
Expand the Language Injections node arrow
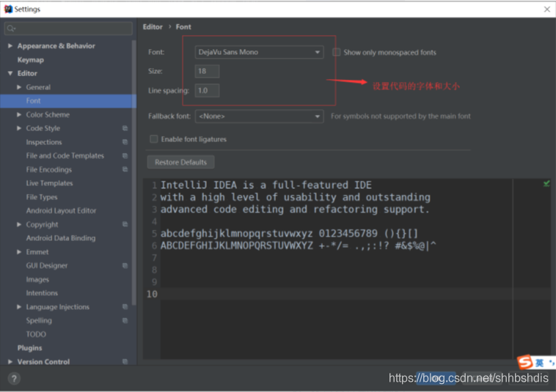[x=19, y=307]
